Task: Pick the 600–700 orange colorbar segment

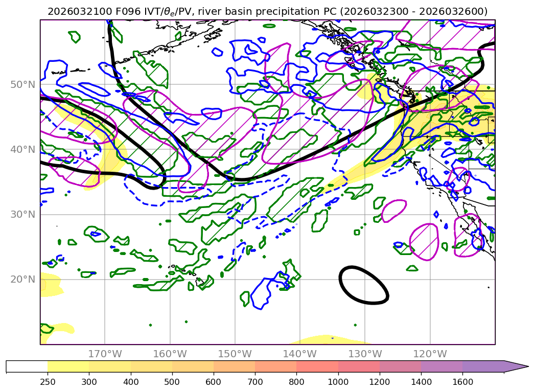Action: (x=234, y=366)
